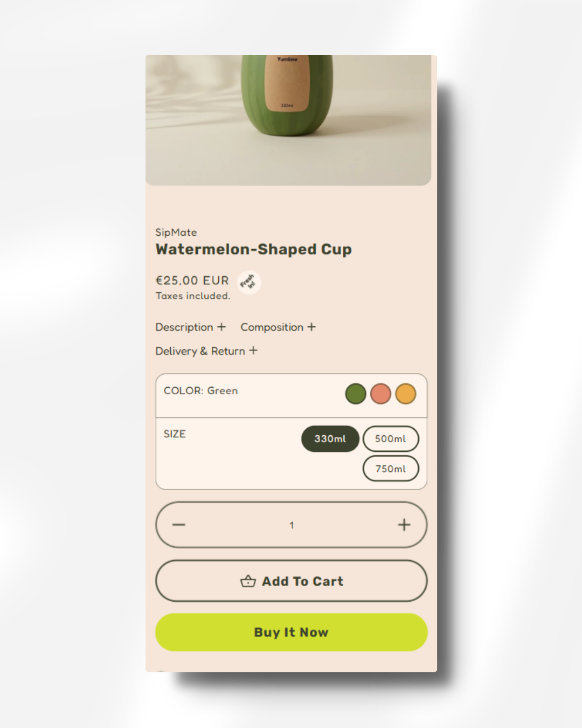Pick the orange yellow color swatch
The height and width of the screenshot is (728, 582).
pos(406,394)
